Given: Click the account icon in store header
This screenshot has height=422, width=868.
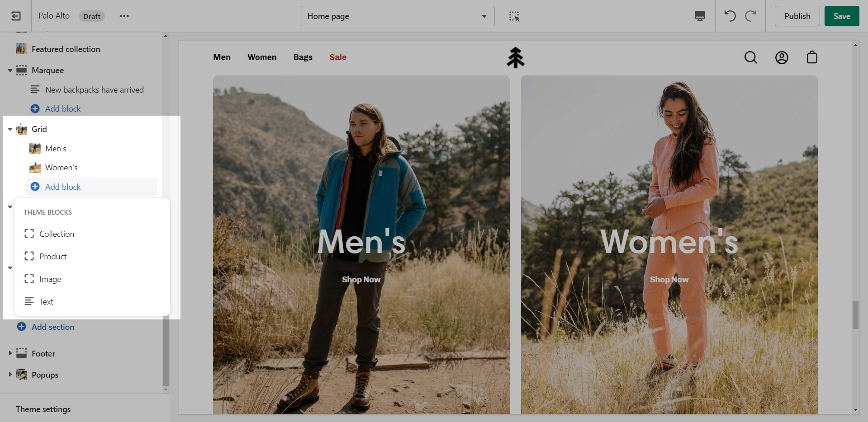Looking at the screenshot, I should click(x=782, y=57).
